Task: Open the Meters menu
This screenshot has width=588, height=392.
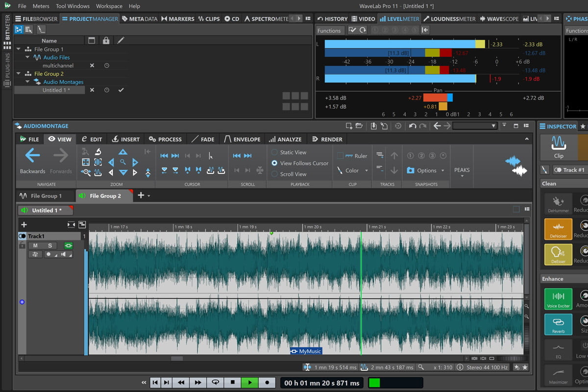Action: coord(41,6)
